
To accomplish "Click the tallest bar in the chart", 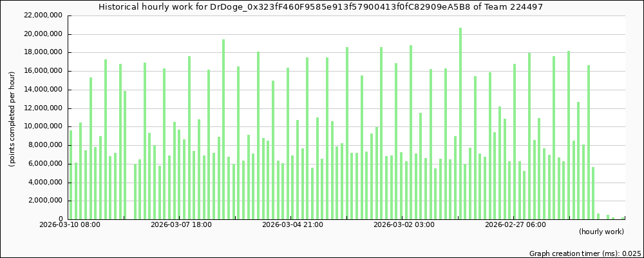I will (x=460, y=123).
